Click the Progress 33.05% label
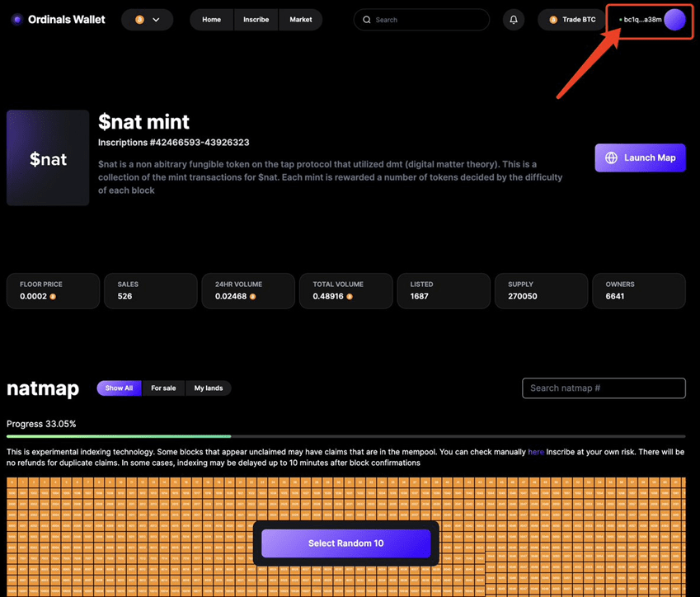Screen dimensions: 700x597 41,424
